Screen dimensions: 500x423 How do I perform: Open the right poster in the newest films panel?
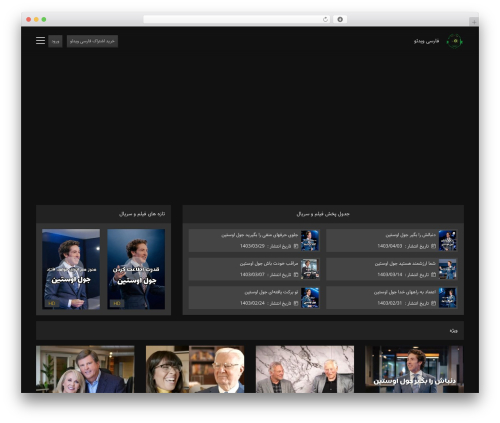(x=136, y=269)
